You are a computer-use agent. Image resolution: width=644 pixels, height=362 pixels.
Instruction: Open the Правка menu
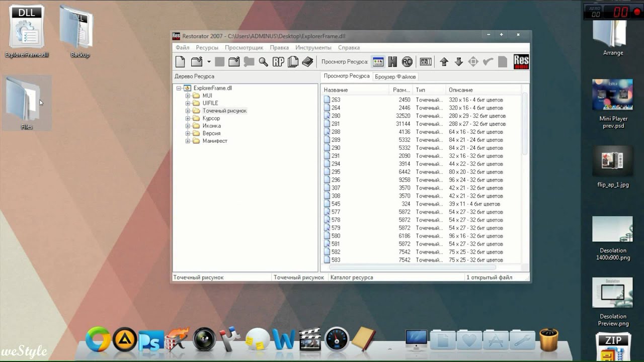coord(279,47)
